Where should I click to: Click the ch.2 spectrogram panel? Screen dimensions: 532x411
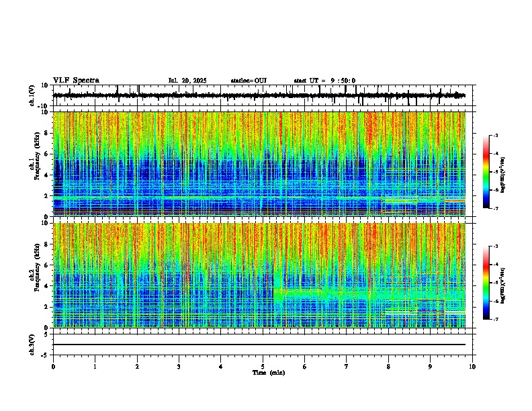259,275
